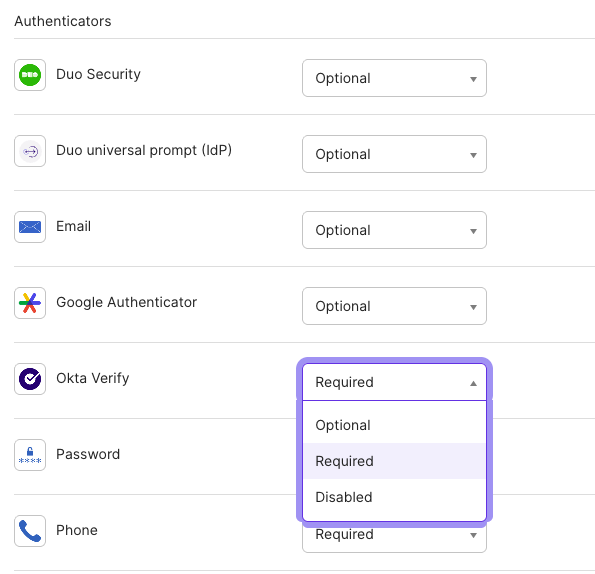The image size is (595, 574).
Task: Click the Email envelope icon
Action: point(30,227)
